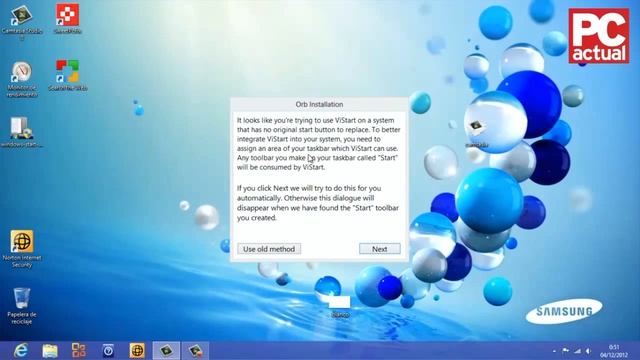640x360 pixels.
Task: Select the four-colour puzzle desktop shortcut
Action: point(67,76)
